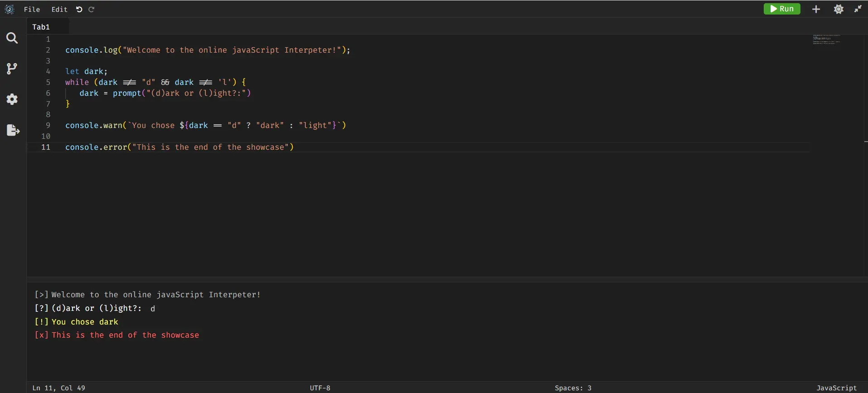The width and height of the screenshot is (868, 393).
Task: Toggle the theme with sun icon
Action: (839, 9)
